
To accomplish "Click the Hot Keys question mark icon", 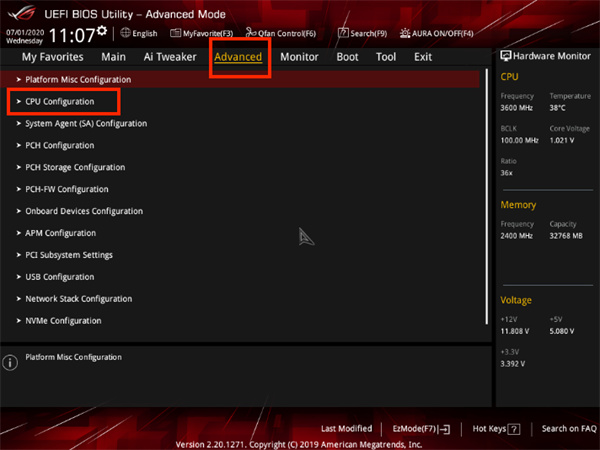I will (x=514, y=429).
